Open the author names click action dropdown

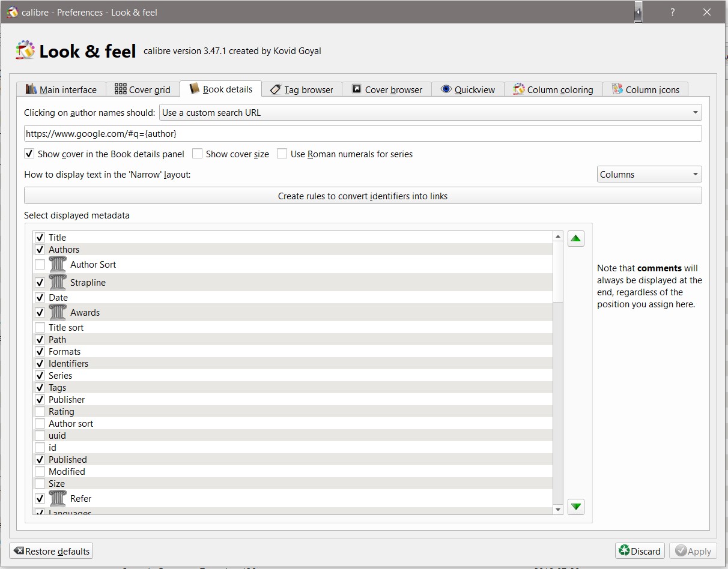[x=430, y=112]
